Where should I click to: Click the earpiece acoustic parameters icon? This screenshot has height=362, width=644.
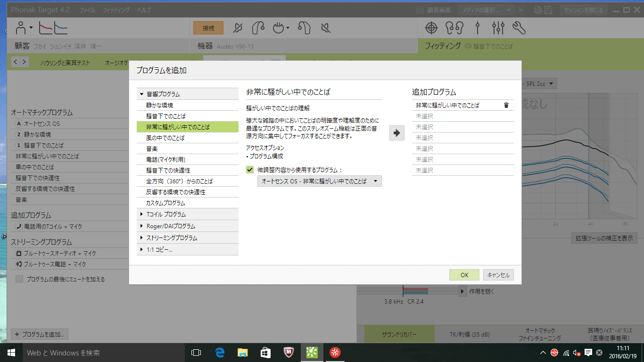pos(305,28)
